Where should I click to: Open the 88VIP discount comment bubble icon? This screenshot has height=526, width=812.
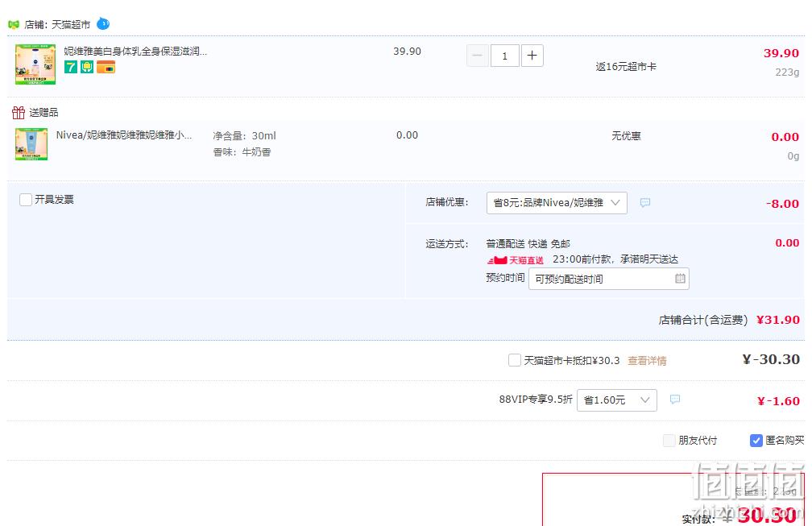tap(675, 400)
